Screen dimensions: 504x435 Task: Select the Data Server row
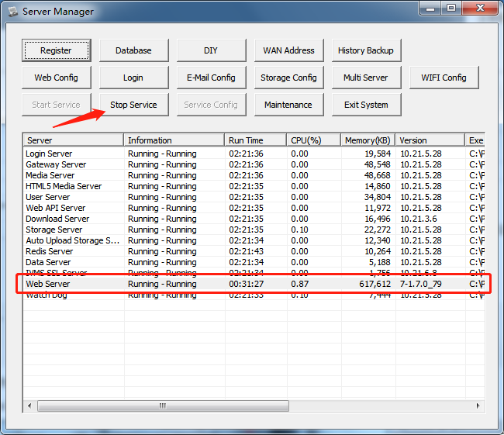(x=254, y=262)
